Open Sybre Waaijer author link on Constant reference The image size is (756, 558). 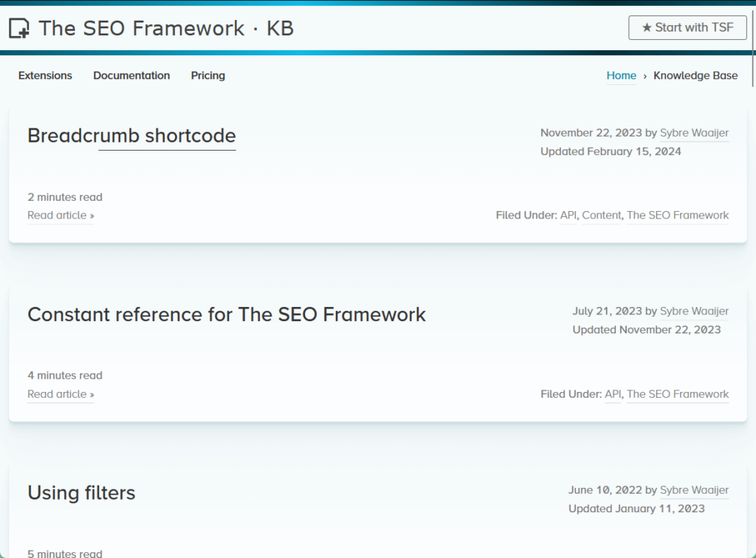pyautogui.click(x=694, y=311)
